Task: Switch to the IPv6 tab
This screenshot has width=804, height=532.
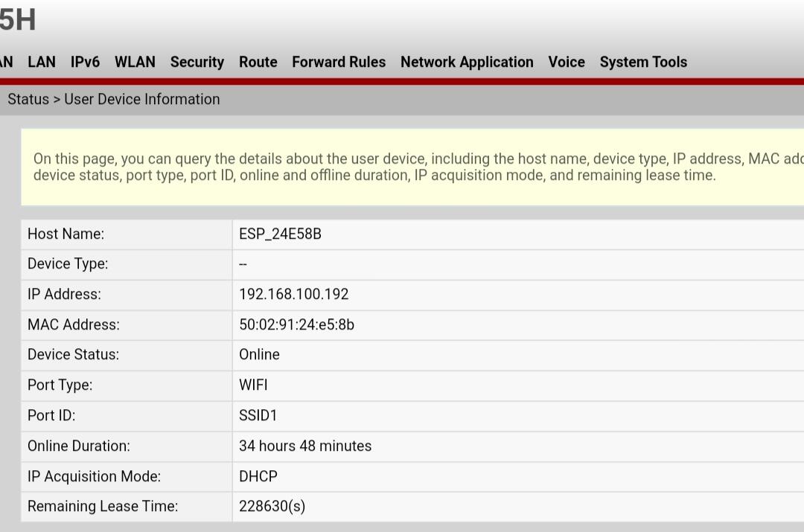Action: 85,63
